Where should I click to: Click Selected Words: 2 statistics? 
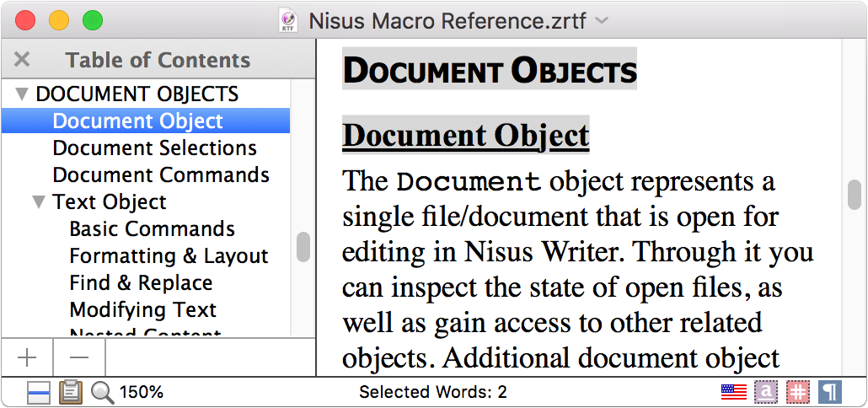pyautogui.click(x=433, y=393)
